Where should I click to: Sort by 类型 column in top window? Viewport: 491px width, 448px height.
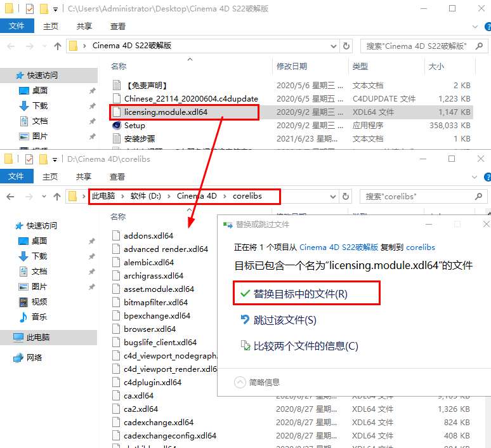click(x=360, y=67)
